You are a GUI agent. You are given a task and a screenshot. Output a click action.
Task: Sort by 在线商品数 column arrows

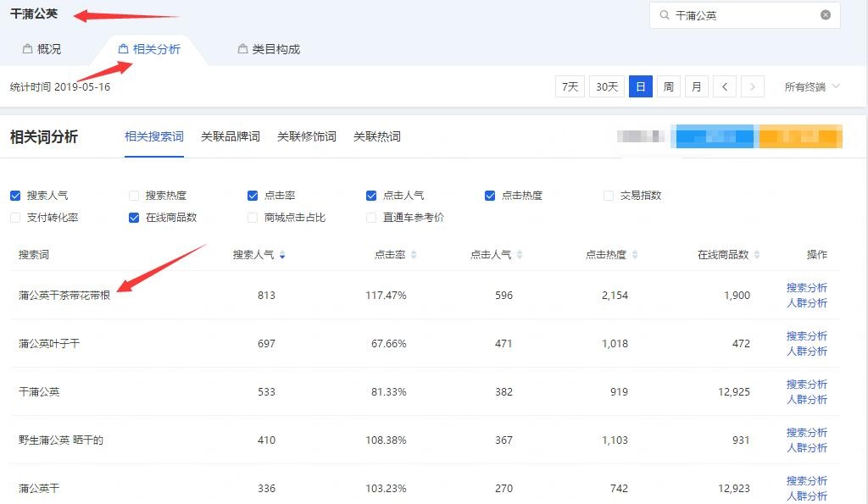point(757,255)
